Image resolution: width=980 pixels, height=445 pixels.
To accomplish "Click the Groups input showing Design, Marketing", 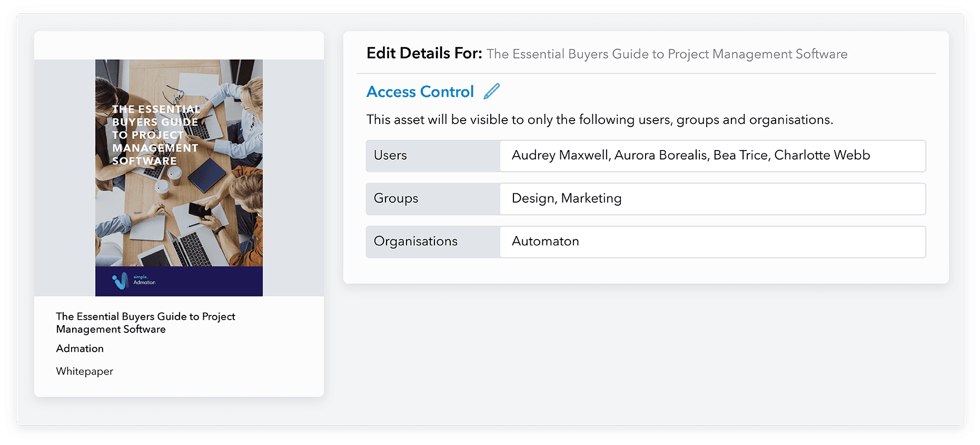I will pyautogui.click(x=712, y=199).
